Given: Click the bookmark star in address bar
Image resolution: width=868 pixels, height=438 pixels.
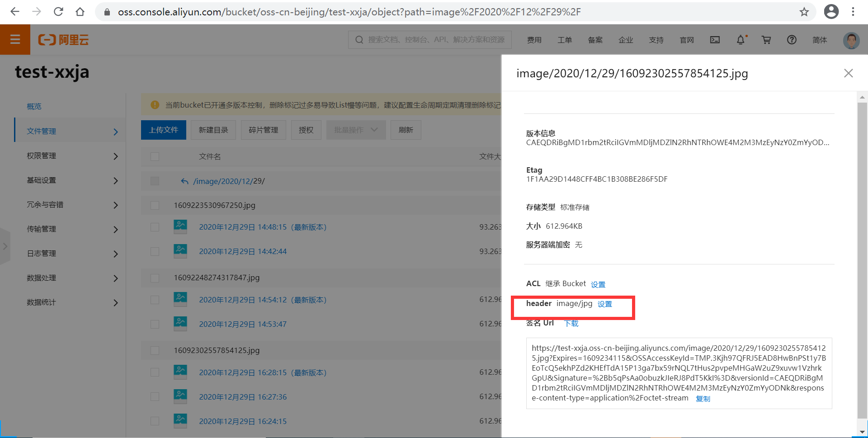Looking at the screenshot, I should 804,12.
